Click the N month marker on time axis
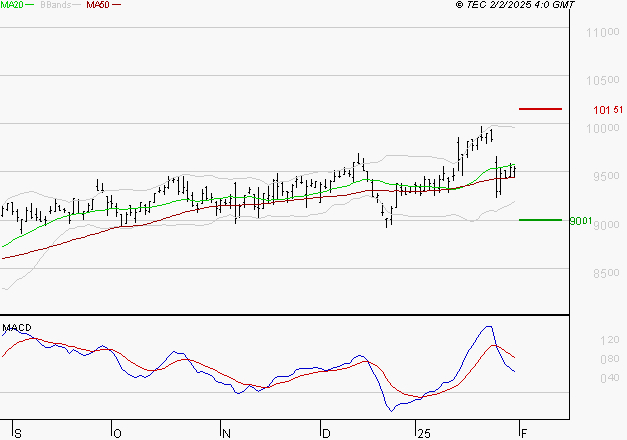 pos(226,434)
